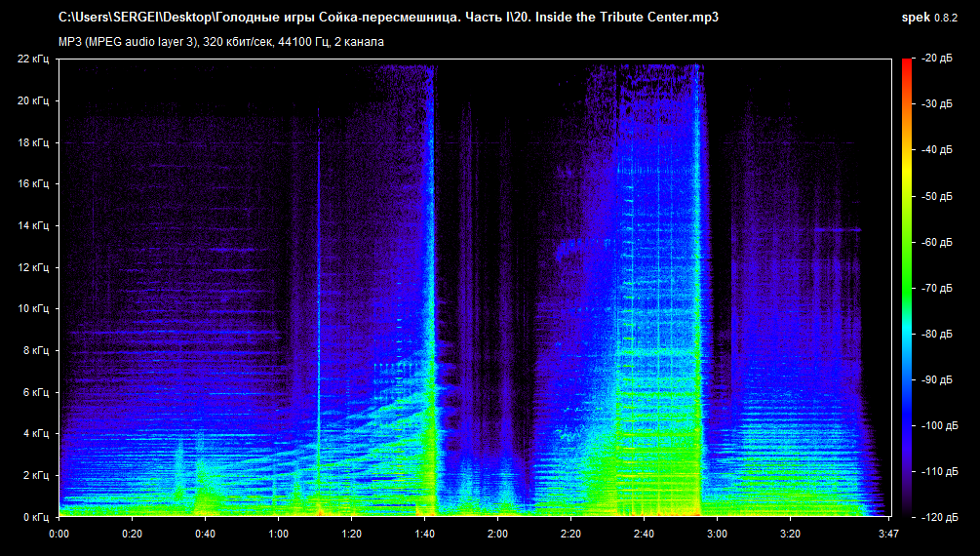
Task: Click the 2:20 time axis label
Action: pyautogui.click(x=570, y=535)
